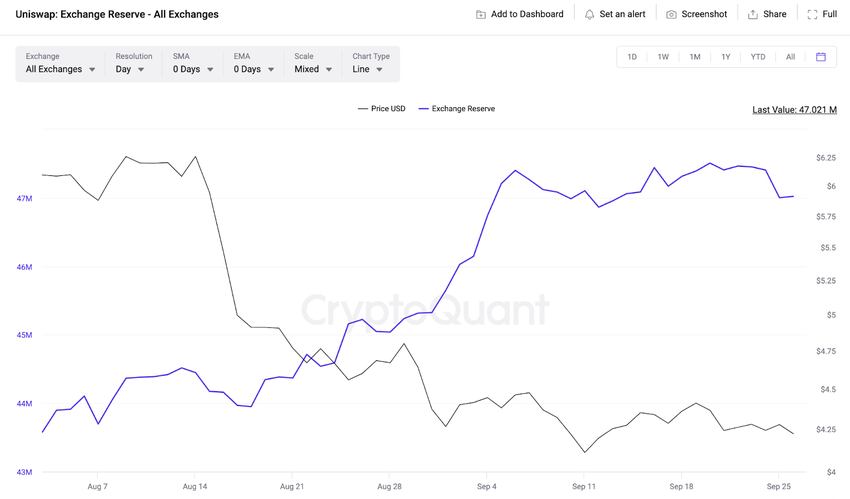The image size is (850, 499).
Task: Click the Last Value 47.021 M link
Action: (794, 110)
